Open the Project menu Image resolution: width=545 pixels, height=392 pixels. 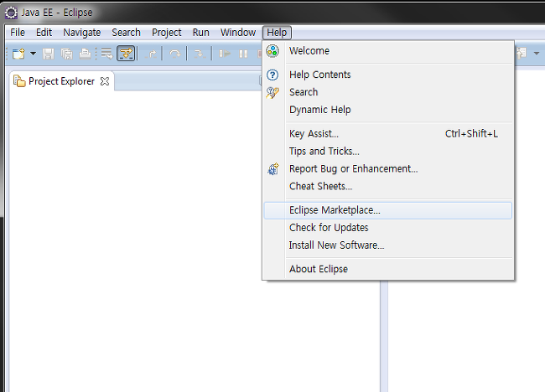[167, 33]
